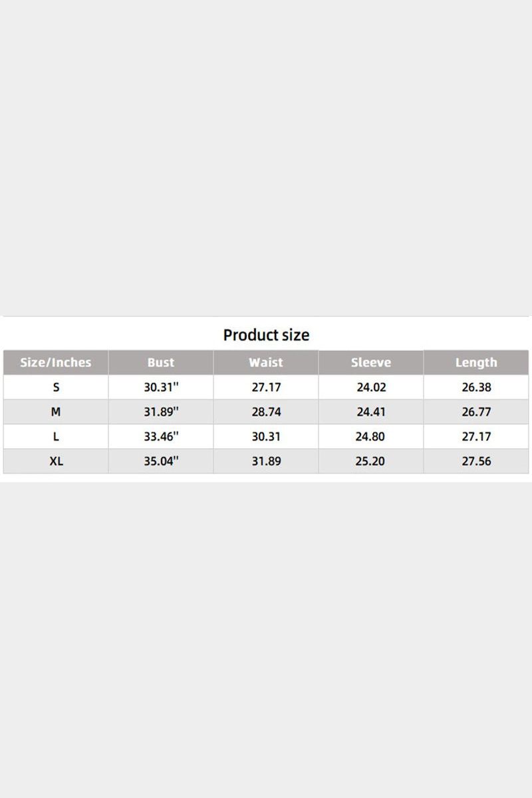Click the XL size row label

click(x=56, y=461)
